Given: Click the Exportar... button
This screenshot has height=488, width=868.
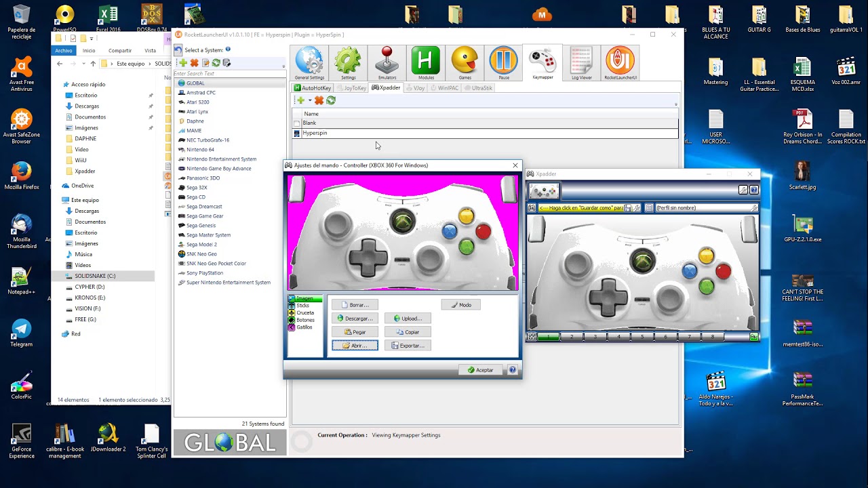Looking at the screenshot, I should [x=408, y=346].
